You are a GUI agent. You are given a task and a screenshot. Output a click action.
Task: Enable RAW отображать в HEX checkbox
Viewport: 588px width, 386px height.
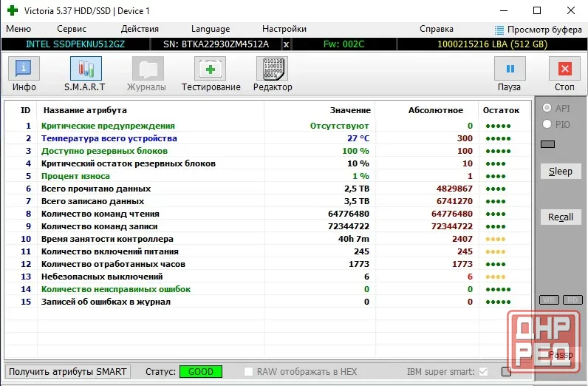point(248,372)
